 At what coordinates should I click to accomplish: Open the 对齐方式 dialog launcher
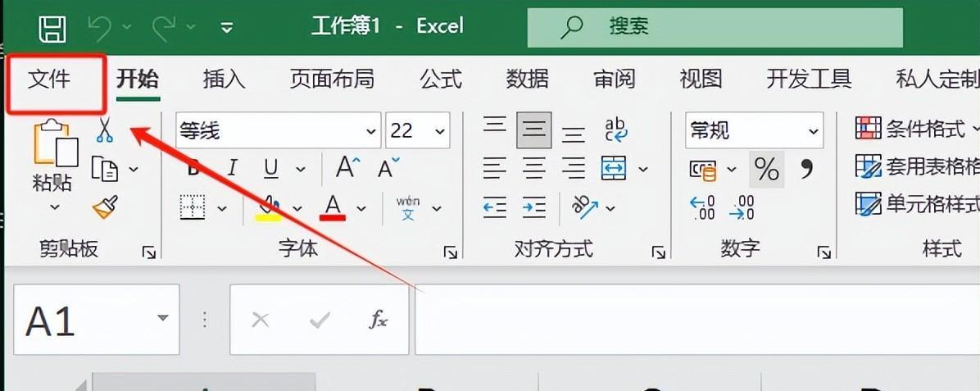pyautogui.click(x=658, y=252)
